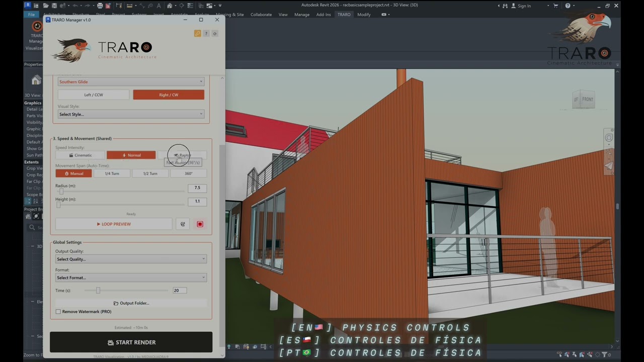Click the orange key license icon
This screenshot has width=644, height=362.
point(197,34)
